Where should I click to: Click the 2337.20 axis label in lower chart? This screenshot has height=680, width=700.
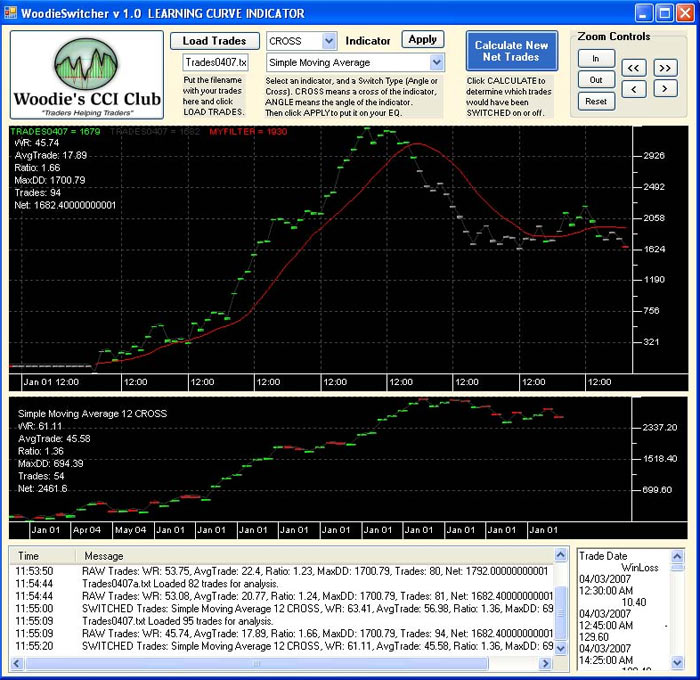[x=659, y=428]
